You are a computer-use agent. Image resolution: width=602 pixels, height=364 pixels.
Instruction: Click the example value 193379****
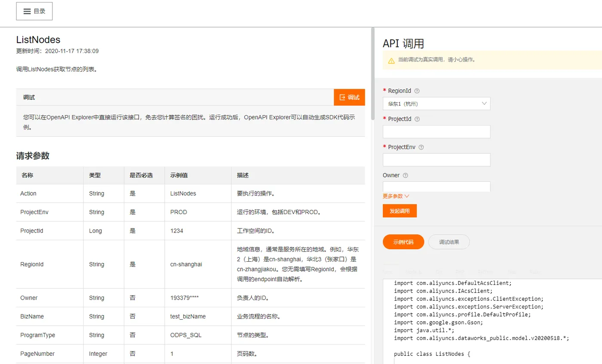pyautogui.click(x=184, y=298)
